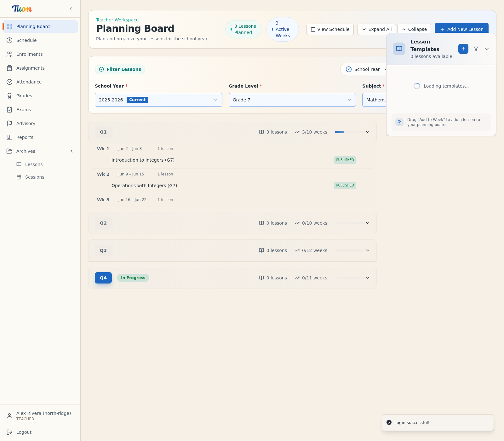Click the Add New Lesson button
The image size is (504, 441).
(x=461, y=29)
